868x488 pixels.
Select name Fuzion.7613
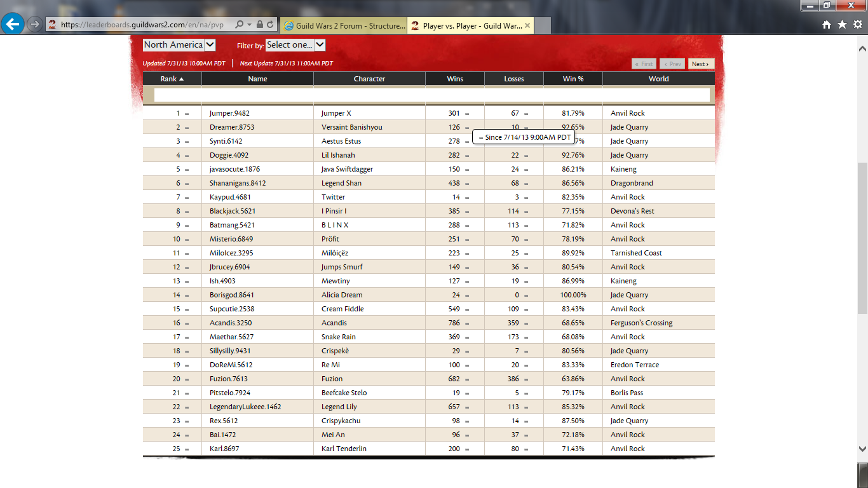229,379
